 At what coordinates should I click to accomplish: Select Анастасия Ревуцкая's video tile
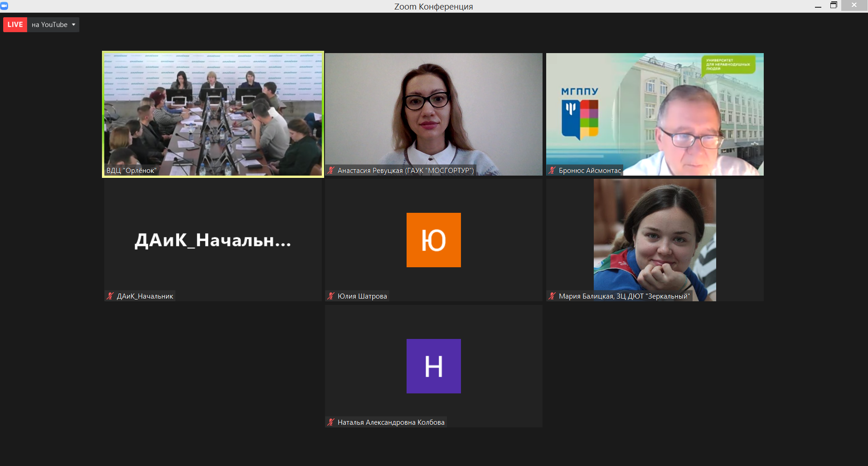433,113
